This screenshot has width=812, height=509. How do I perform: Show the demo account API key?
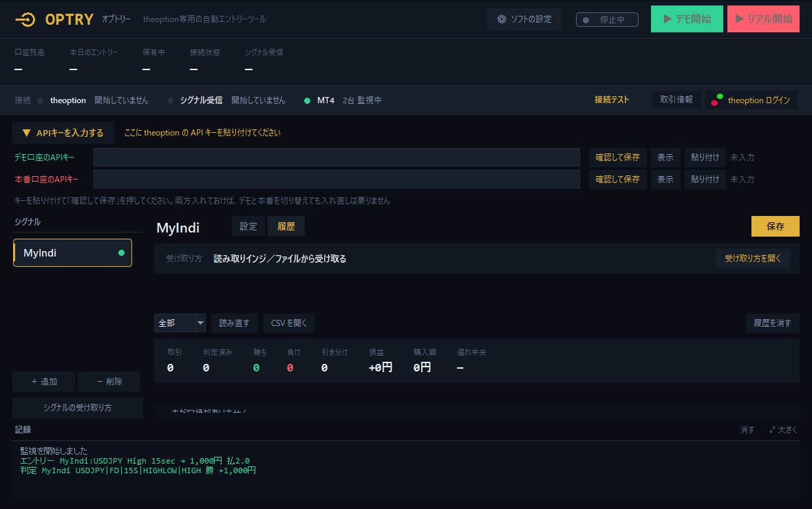pos(665,158)
